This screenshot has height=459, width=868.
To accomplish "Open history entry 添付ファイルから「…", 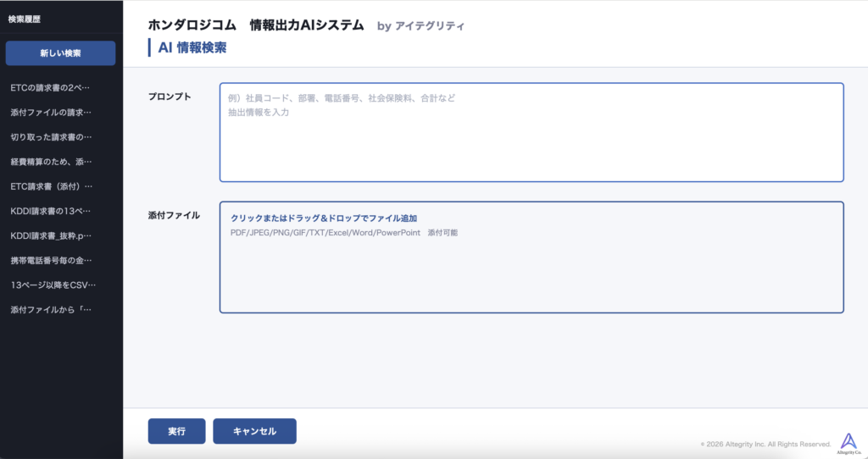I will 51,310.
